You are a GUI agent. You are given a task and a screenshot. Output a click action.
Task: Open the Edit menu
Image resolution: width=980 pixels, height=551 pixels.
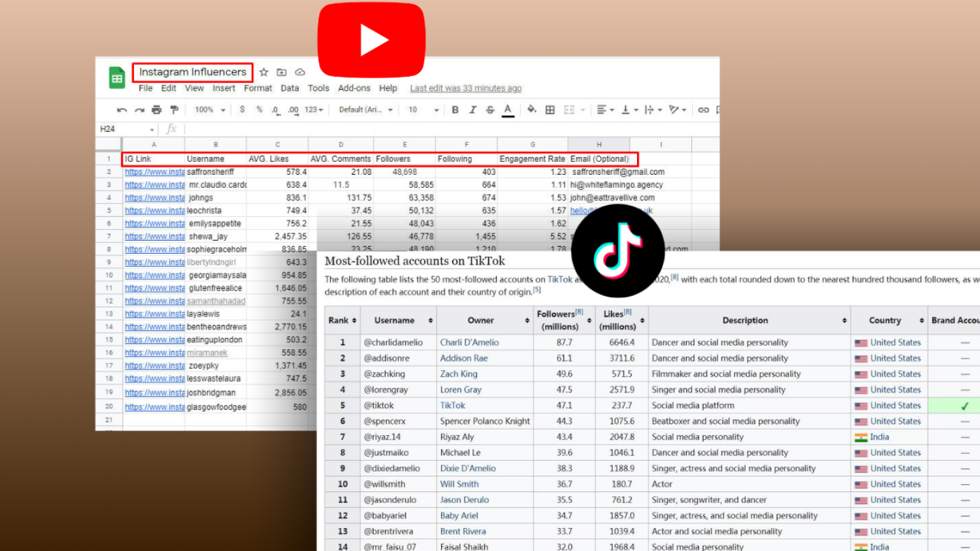point(169,88)
